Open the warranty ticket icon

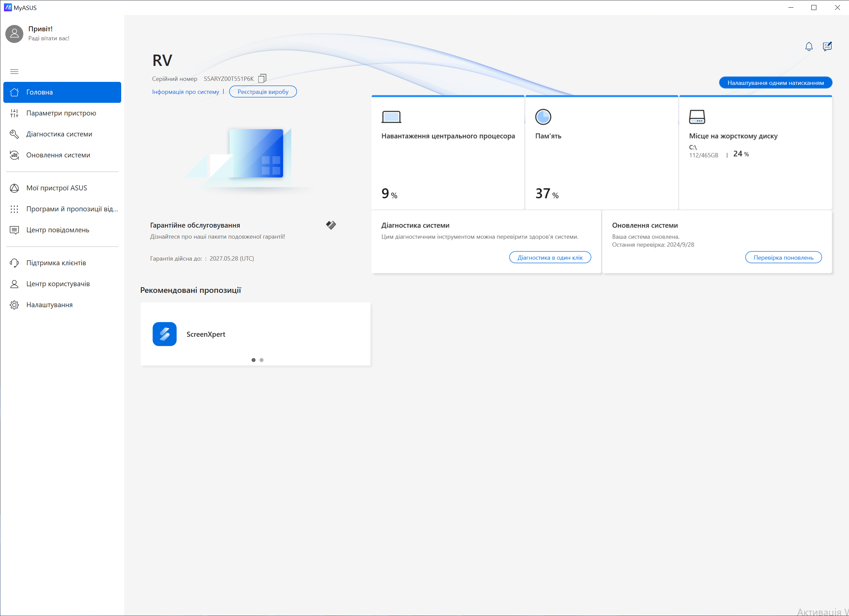coord(331,225)
